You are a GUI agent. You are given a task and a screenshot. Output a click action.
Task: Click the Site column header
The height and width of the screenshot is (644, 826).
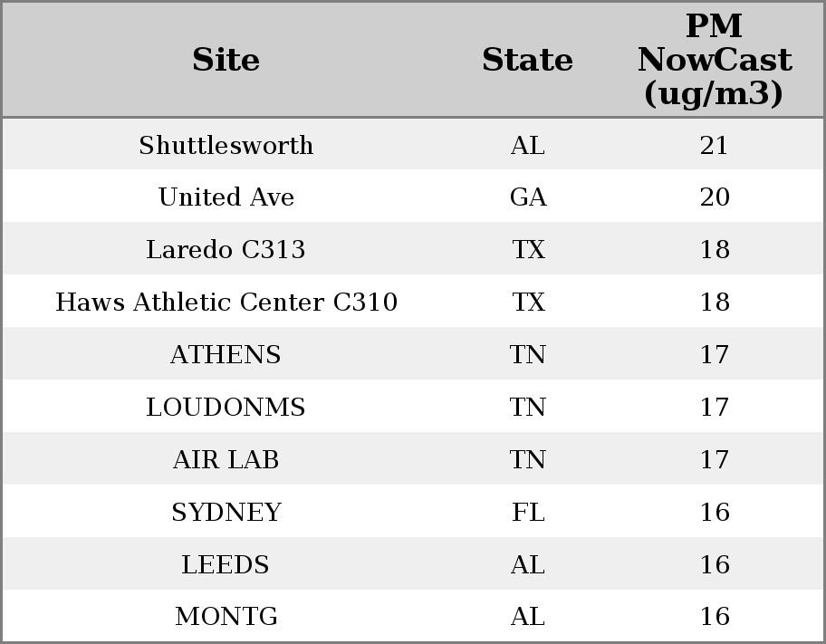[x=226, y=60]
